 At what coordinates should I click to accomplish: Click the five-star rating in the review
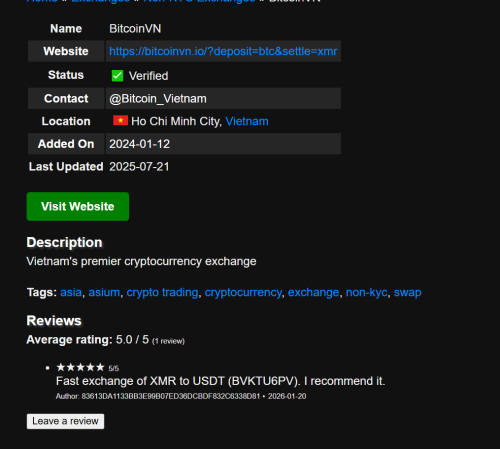[80, 367]
